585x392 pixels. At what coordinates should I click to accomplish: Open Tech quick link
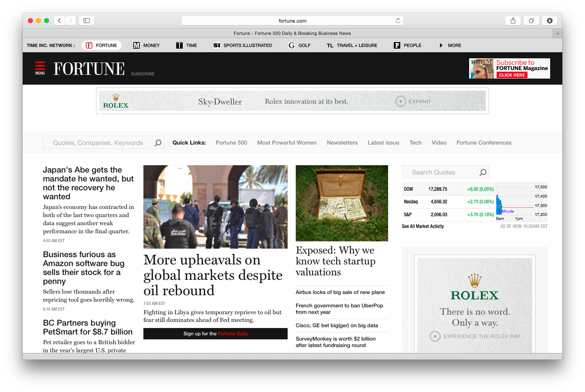coord(416,143)
